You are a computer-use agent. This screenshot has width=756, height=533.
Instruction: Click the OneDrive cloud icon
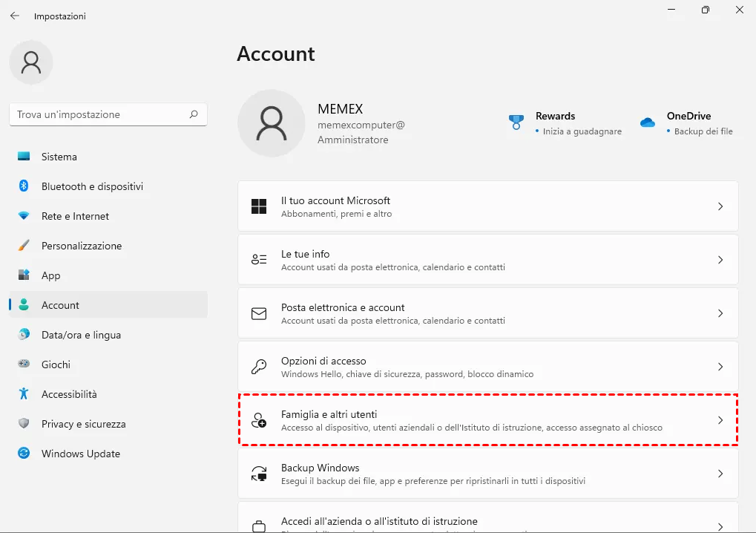[648, 122]
